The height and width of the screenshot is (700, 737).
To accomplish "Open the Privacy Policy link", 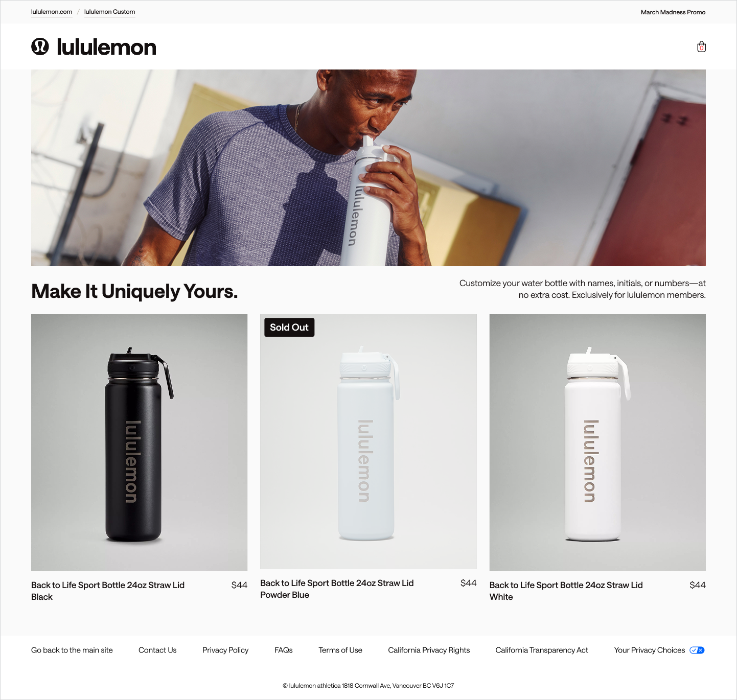I will (x=225, y=650).
